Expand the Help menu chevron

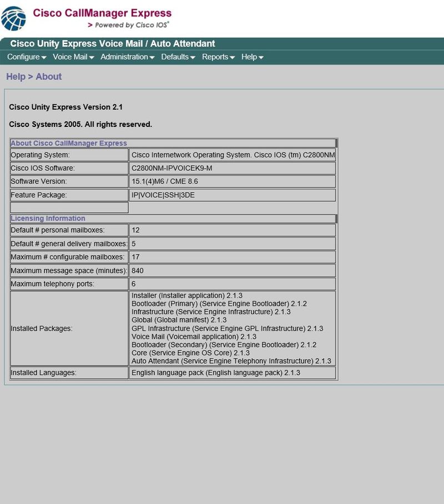pyautogui.click(x=260, y=57)
